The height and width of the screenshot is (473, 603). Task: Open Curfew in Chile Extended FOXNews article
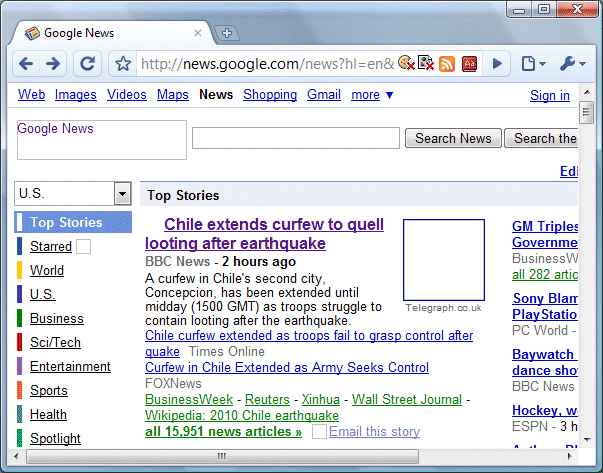(x=287, y=367)
